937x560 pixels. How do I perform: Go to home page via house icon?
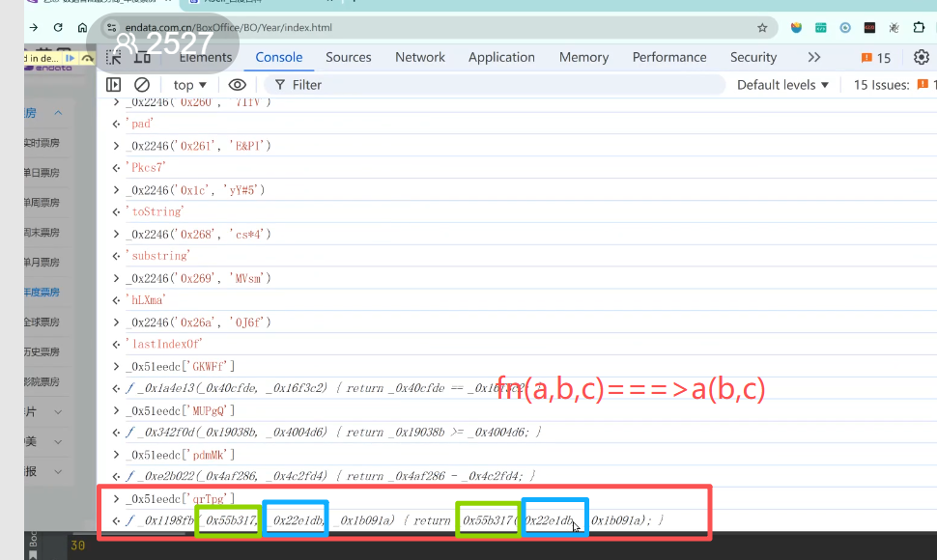(x=82, y=27)
